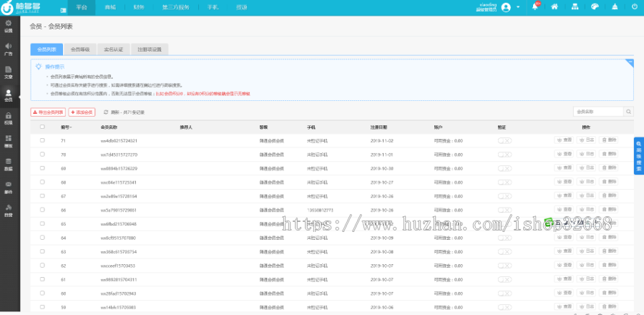Screen dimensions: 644x315
Task: Click the 注册日期 column header
Action: coord(379,127)
